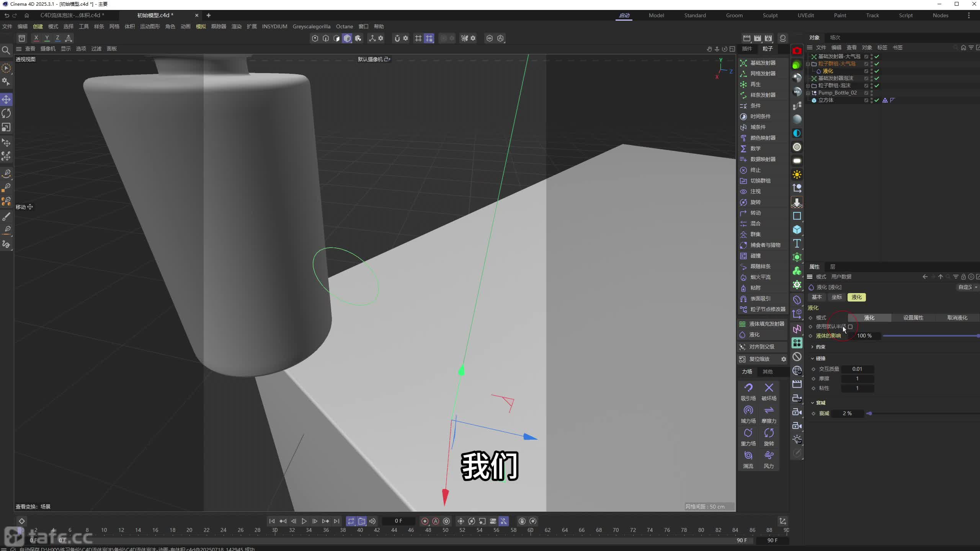Open the 基本 attribute tab
Image resolution: width=980 pixels, height=551 pixels.
click(817, 297)
